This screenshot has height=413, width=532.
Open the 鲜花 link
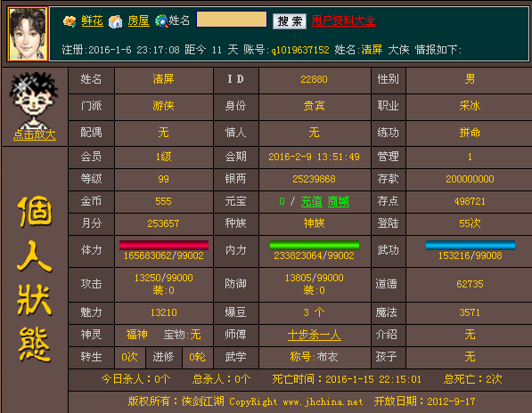point(92,21)
